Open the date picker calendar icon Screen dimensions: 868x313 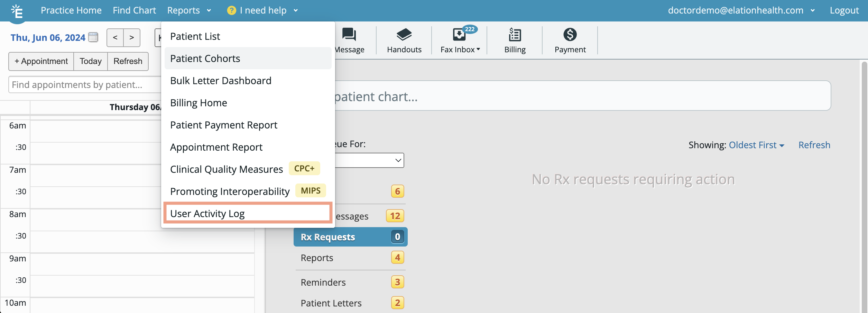pyautogui.click(x=93, y=37)
